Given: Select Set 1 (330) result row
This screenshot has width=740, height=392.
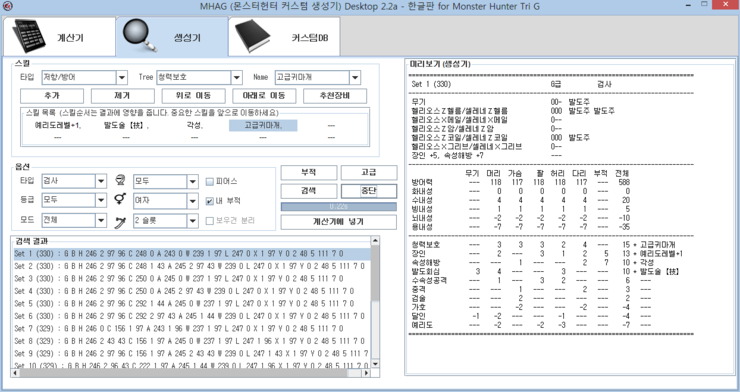Looking at the screenshot, I should (x=192, y=254).
